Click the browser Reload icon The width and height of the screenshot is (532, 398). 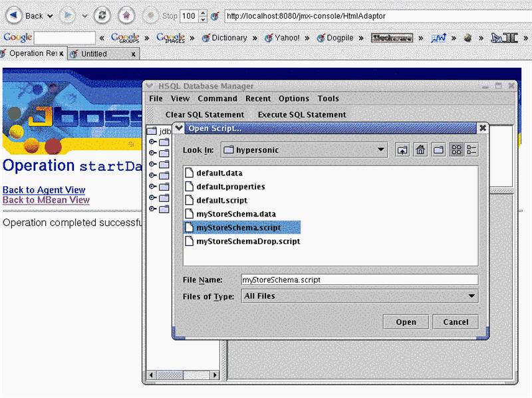coord(102,15)
